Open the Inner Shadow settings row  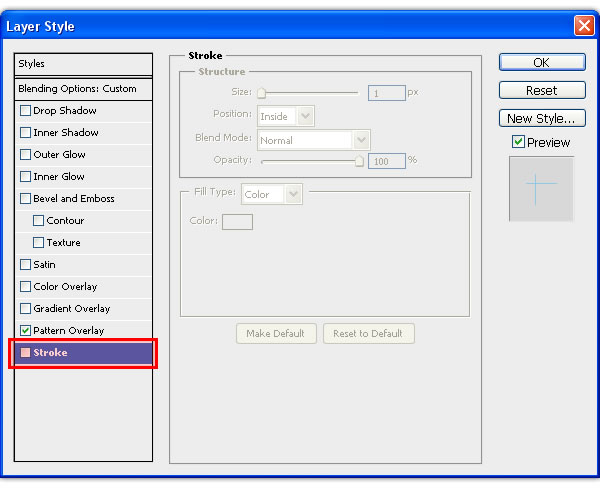tap(84, 132)
